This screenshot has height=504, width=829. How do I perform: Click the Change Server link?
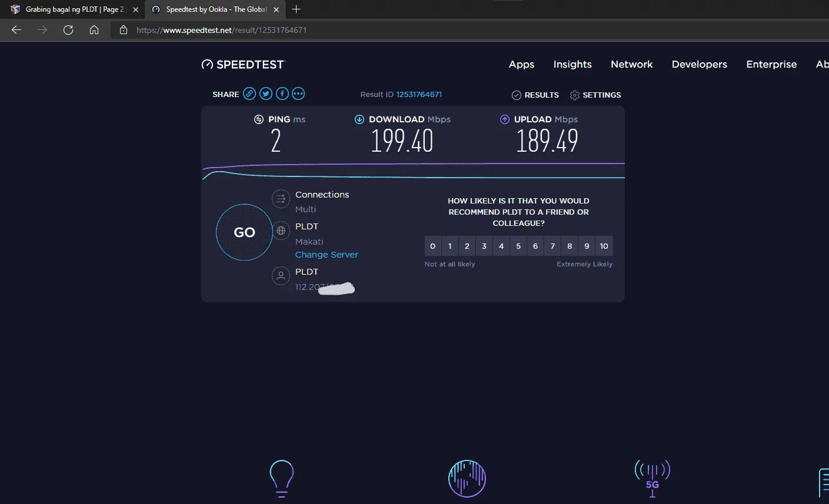click(x=327, y=255)
